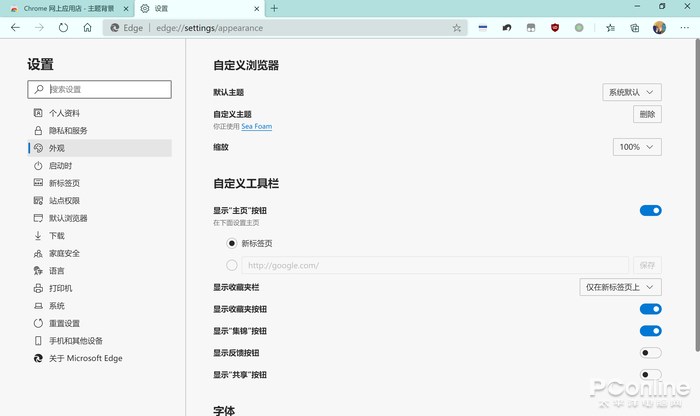Image resolution: width=700 pixels, height=416 pixels.
Task: Open 新标签页 settings section
Action: [100, 183]
